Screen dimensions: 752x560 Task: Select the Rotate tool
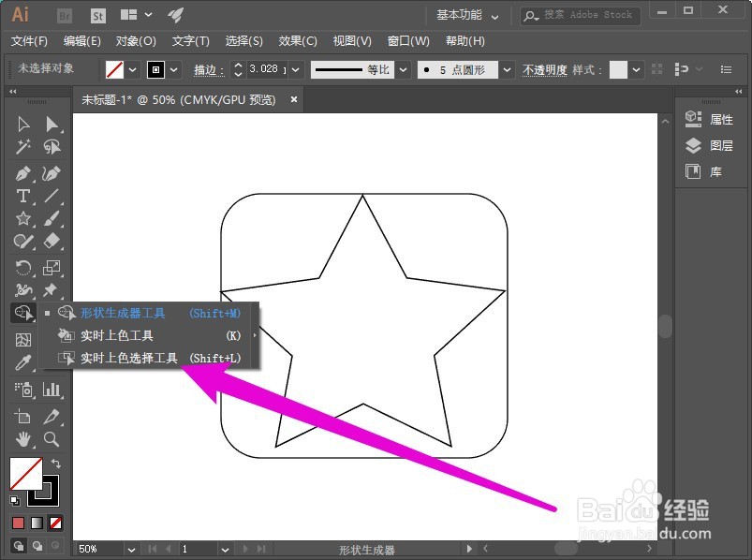[x=23, y=268]
